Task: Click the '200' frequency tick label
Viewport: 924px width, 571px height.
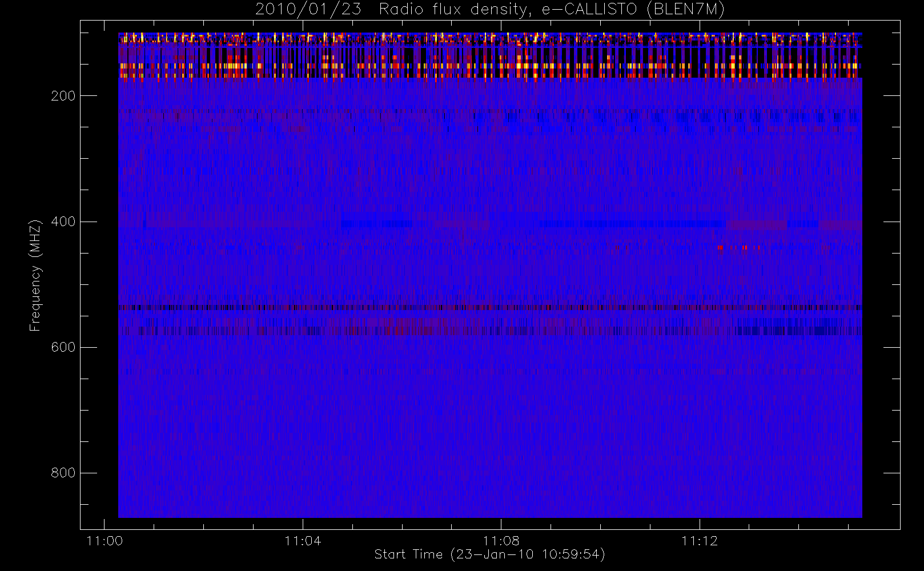Action: click(63, 96)
